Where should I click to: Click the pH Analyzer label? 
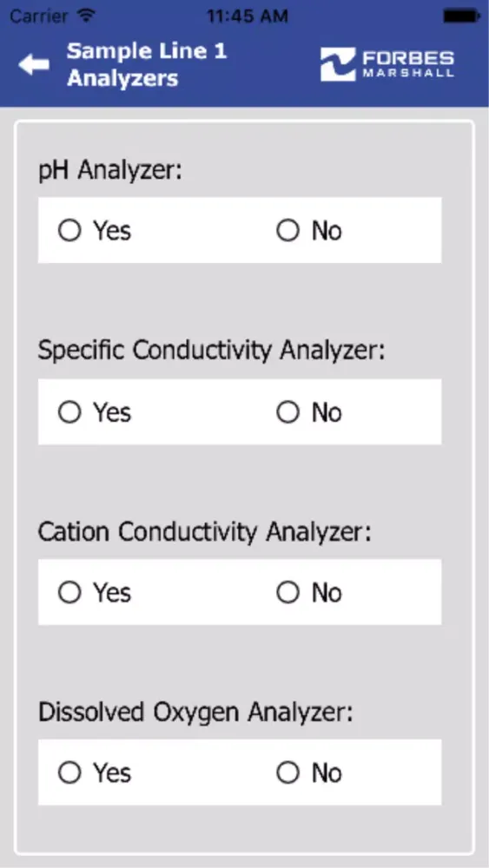(x=110, y=171)
